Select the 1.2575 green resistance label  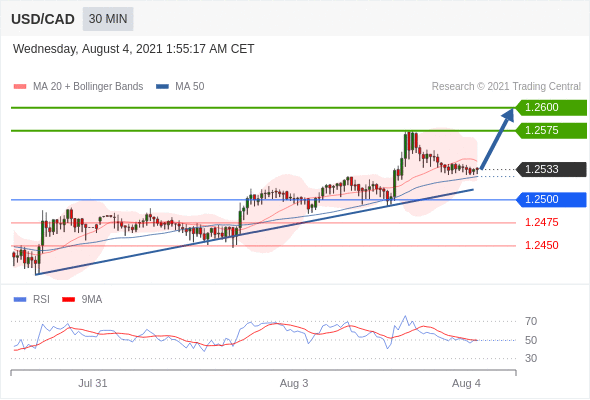coord(551,131)
